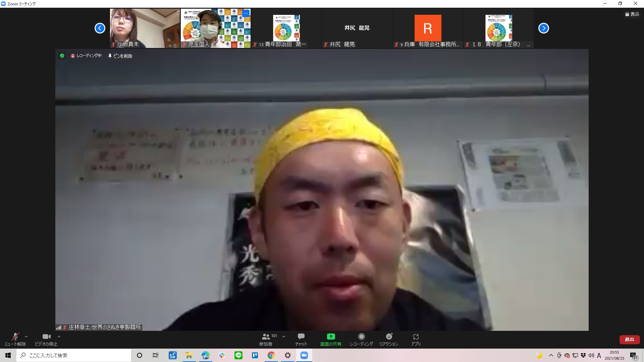
Task: Click speaker name label 庄林幸士/世界のさぬき亭製麺所
Action: 104,327
